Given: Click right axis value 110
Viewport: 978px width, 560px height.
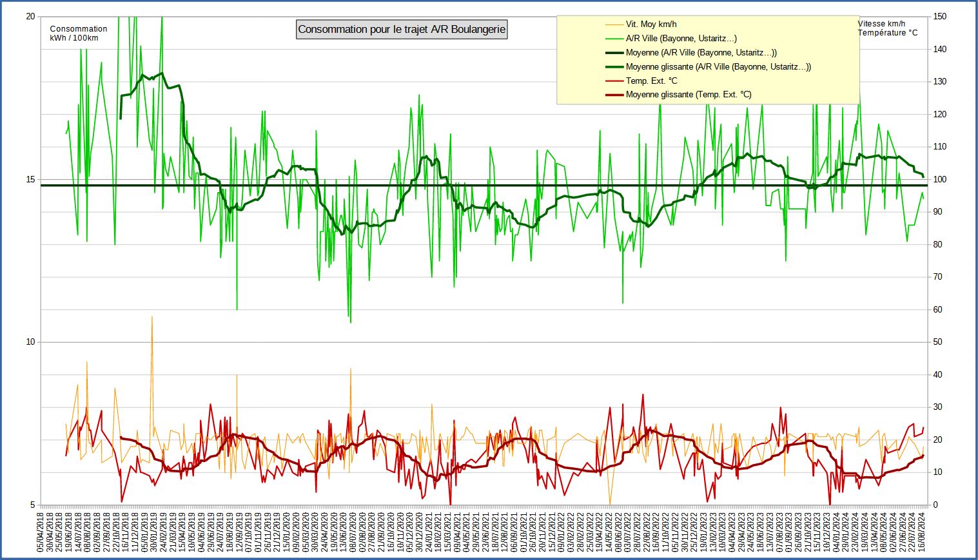Looking at the screenshot, I should [940, 147].
